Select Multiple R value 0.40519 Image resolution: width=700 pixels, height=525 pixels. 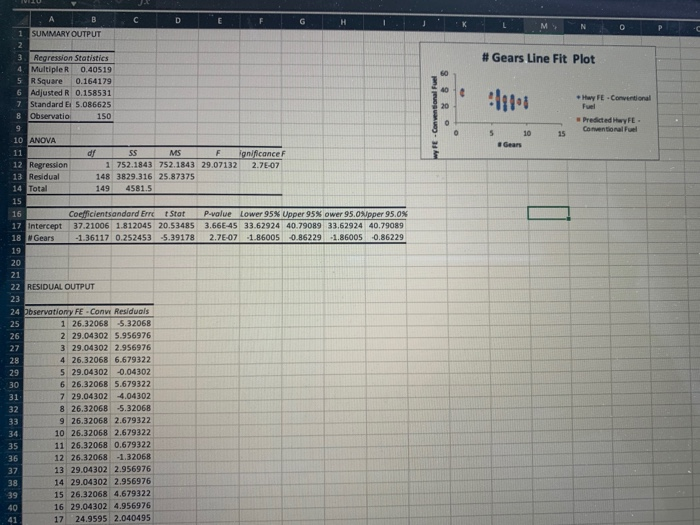tap(96, 70)
